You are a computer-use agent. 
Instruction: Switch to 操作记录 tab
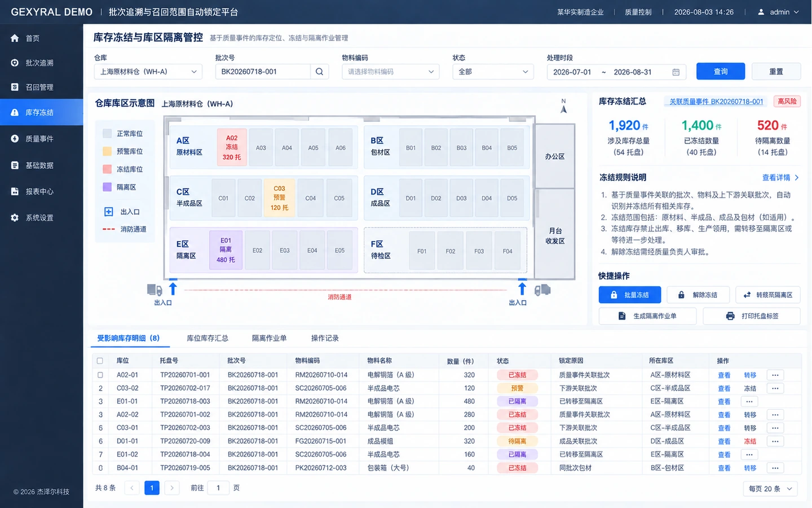click(x=325, y=338)
